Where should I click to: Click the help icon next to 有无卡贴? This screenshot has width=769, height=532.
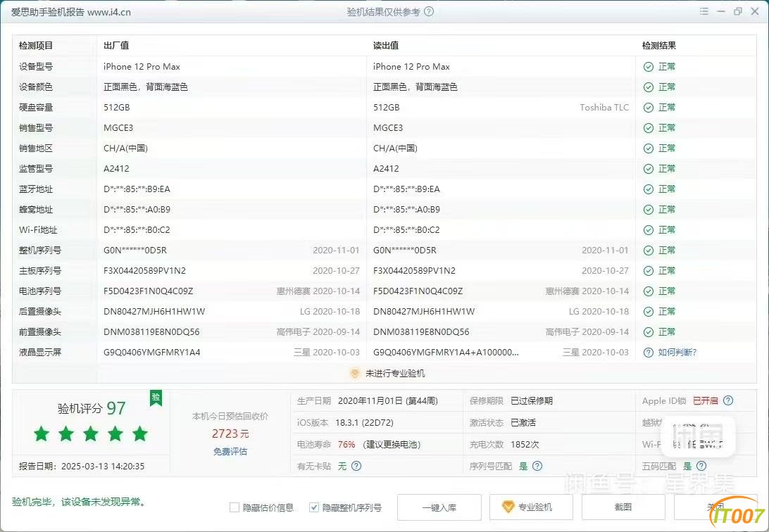coord(356,466)
